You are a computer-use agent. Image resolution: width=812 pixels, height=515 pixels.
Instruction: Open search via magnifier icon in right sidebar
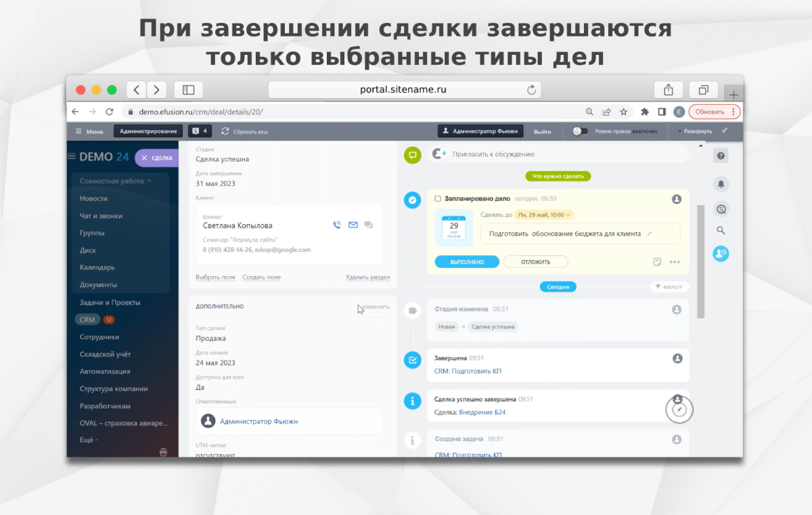point(721,230)
